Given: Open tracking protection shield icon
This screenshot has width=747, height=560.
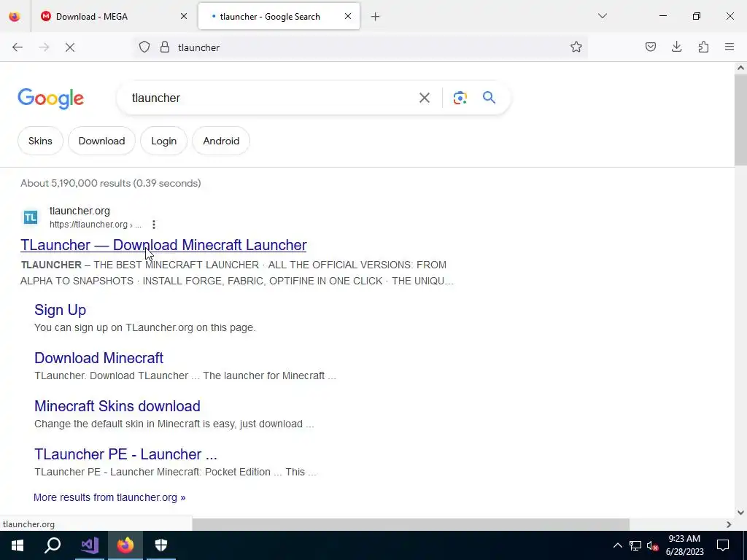Looking at the screenshot, I should point(144,47).
